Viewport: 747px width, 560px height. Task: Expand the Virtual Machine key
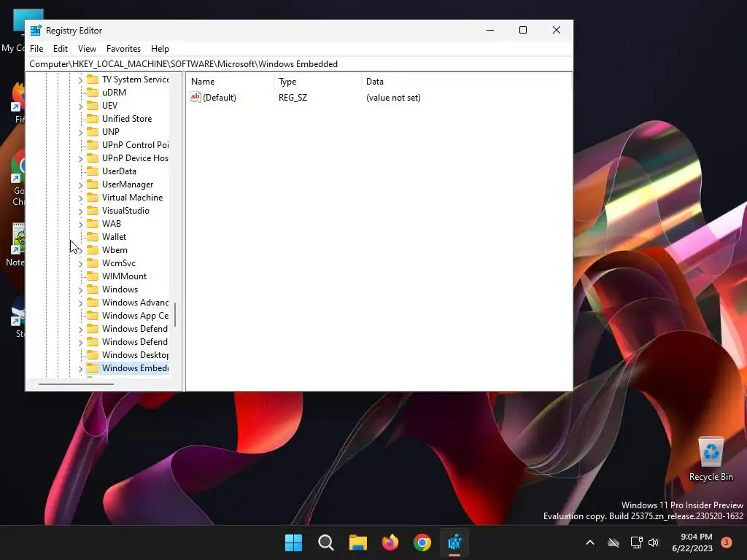tap(80, 198)
